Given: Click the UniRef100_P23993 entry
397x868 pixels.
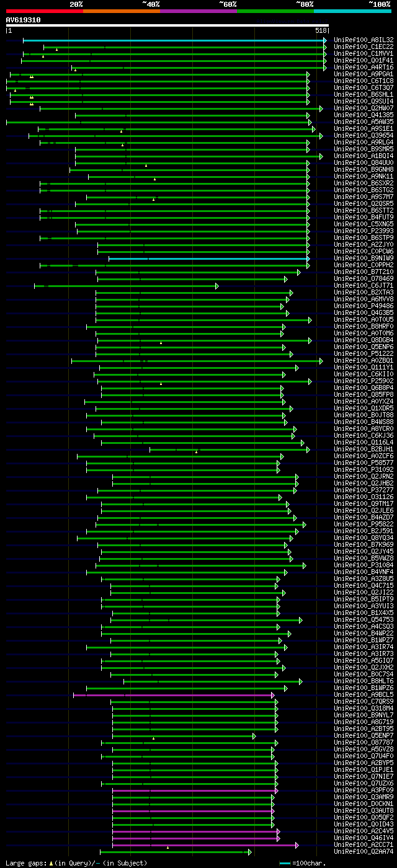Looking at the screenshot, I should 364,231.
